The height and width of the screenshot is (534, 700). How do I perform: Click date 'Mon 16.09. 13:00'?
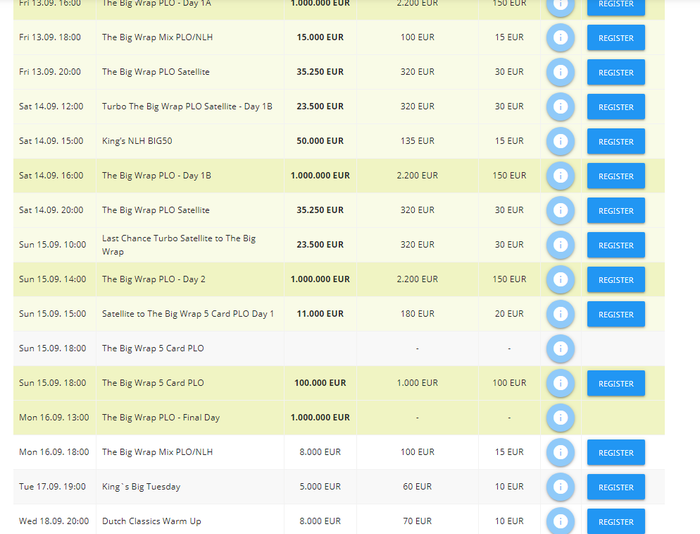coord(54,417)
